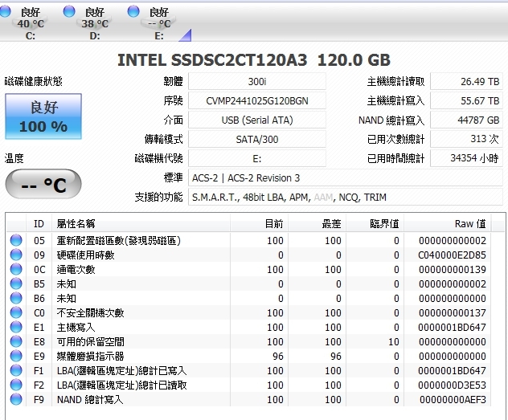This screenshot has width=508, height=420.
Task: Select the 不安全關機次數 attribute row
Action: point(248,312)
